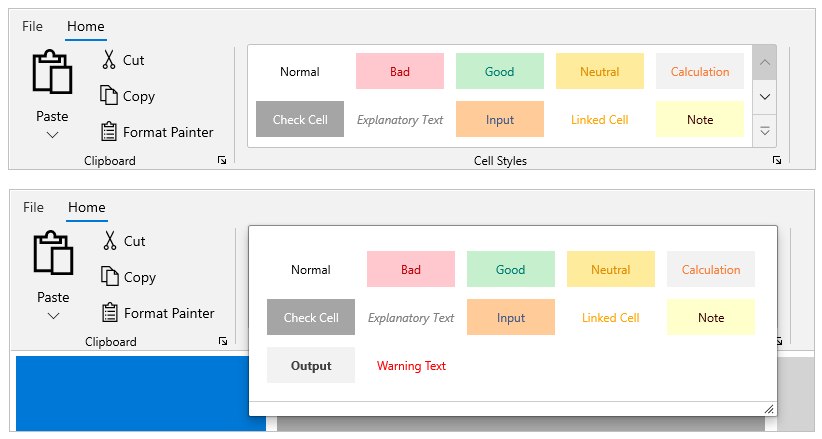This screenshot has width=822, height=439.
Task: Click the Copy icon in bottom ribbon
Action: click(x=110, y=276)
